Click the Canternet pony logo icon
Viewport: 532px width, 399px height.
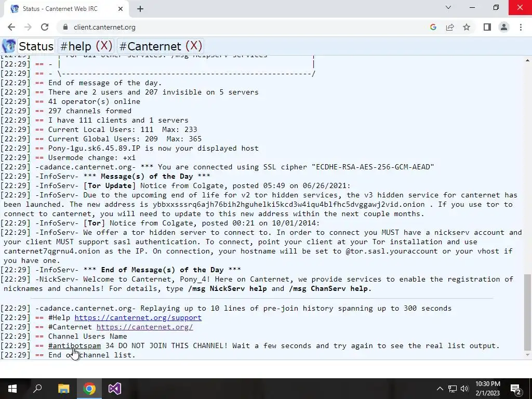(x=9, y=46)
